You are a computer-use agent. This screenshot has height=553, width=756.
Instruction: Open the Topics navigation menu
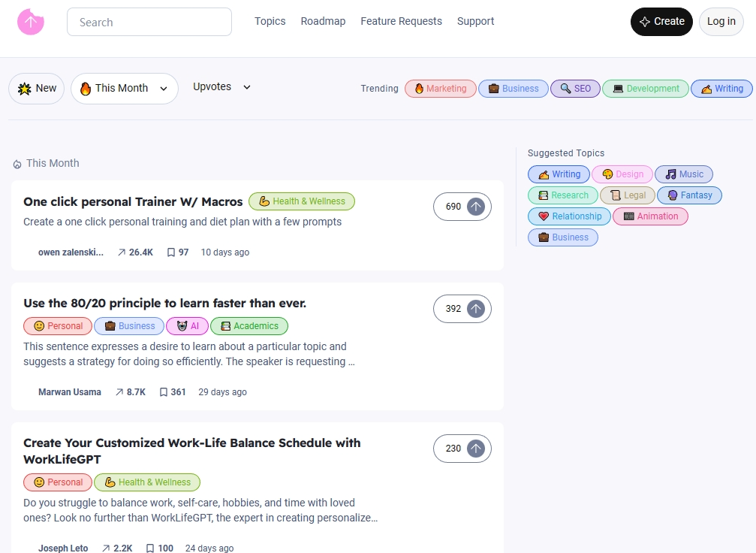pyautogui.click(x=270, y=21)
